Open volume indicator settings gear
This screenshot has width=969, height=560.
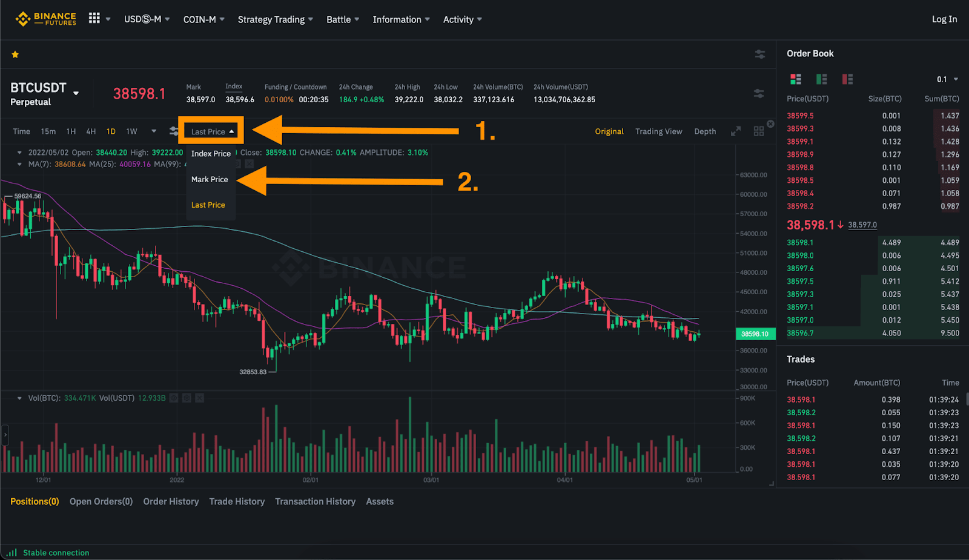[187, 398]
